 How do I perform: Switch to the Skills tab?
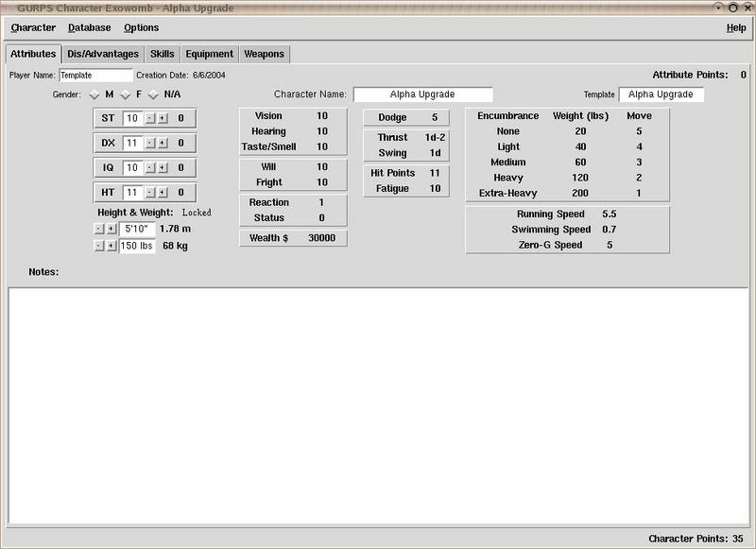pyautogui.click(x=162, y=54)
